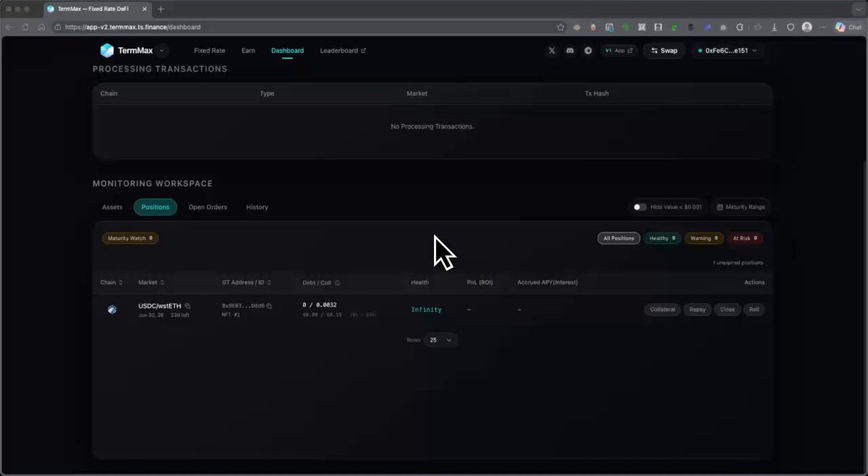Open the History tab
Screen dimensions: 868x476
pyautogui.click(x=257, y=207)
